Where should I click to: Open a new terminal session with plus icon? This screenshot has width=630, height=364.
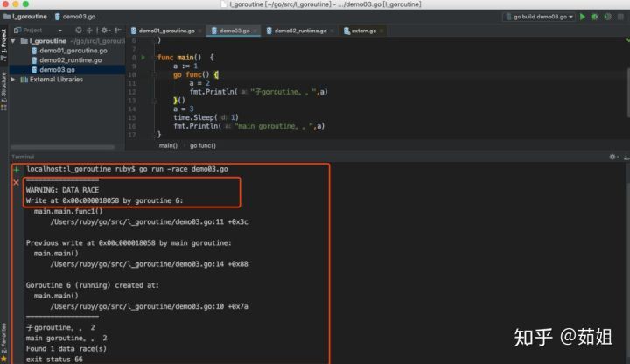tap(16, 168)
